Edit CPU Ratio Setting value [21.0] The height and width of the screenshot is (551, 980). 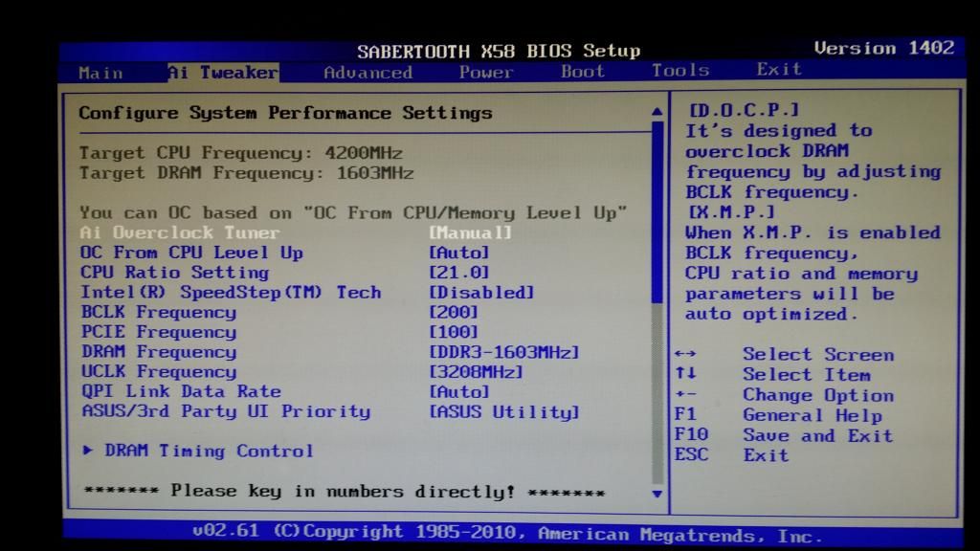[458, 273]
